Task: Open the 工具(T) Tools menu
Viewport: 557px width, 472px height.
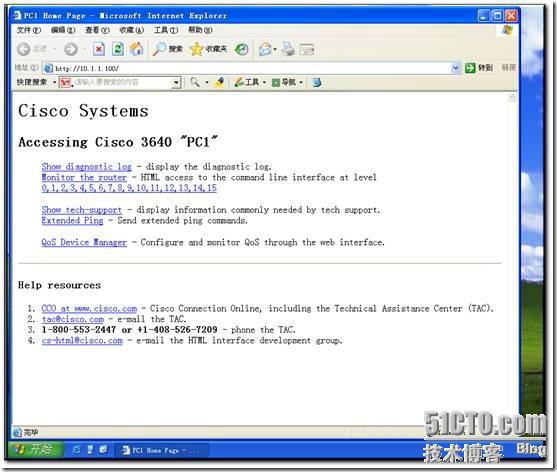Action: (x=166, y=30)
